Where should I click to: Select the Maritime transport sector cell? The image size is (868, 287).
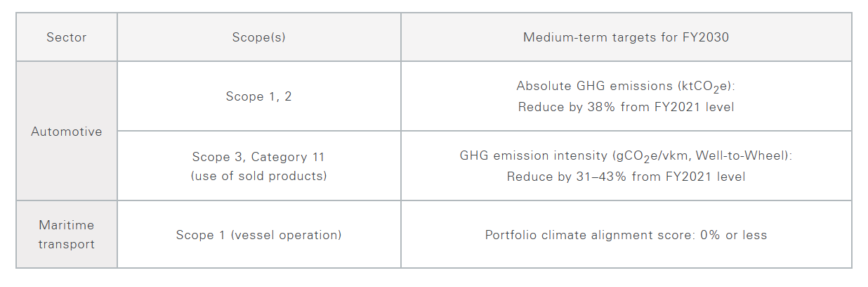(x=67, y=234)
